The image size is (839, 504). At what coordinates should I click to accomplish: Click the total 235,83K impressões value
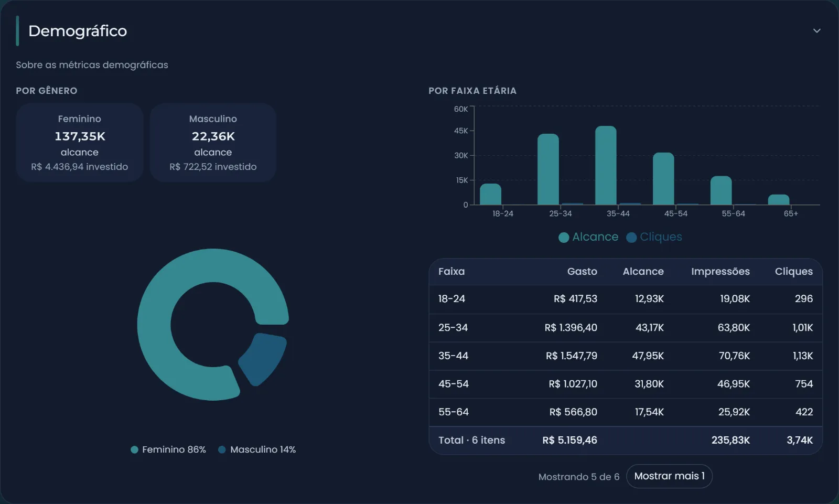730,441
